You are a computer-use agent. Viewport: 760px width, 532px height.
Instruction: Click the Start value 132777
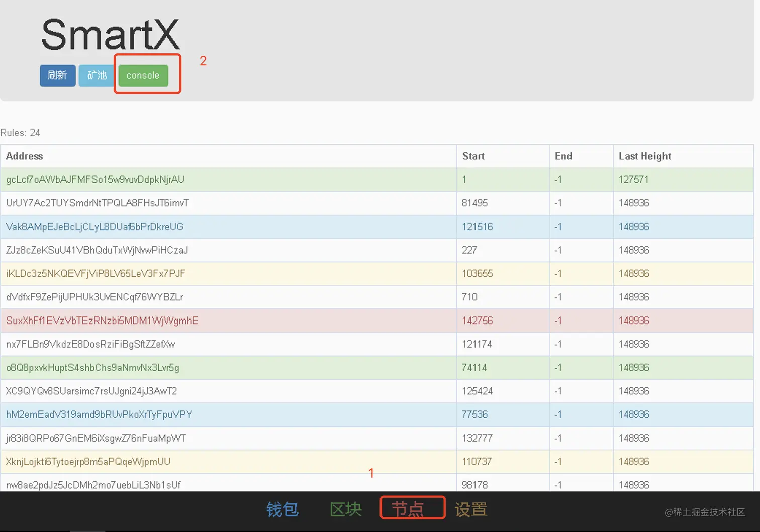tap(478, 438)
